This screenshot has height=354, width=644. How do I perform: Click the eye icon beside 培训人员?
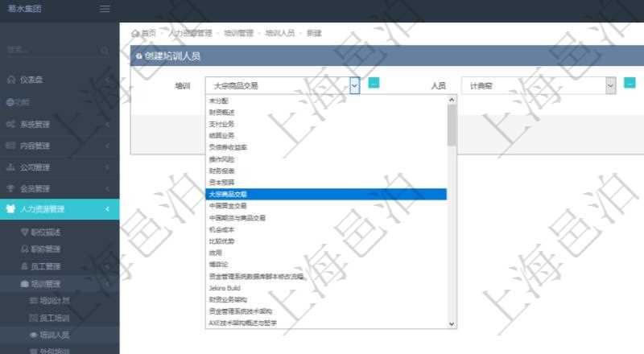34,335
